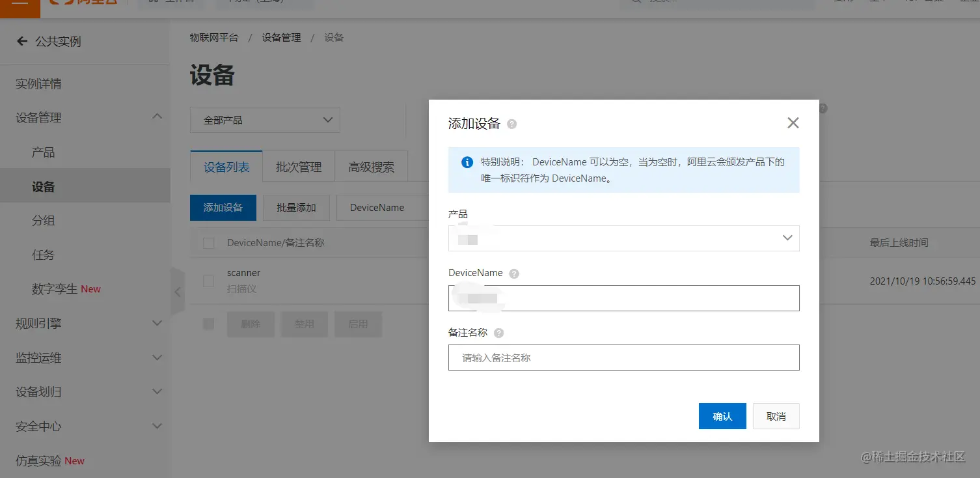Click the sidebar collapse handle arrow
This screenshot has width=980, height=478.
pos(177,292)
